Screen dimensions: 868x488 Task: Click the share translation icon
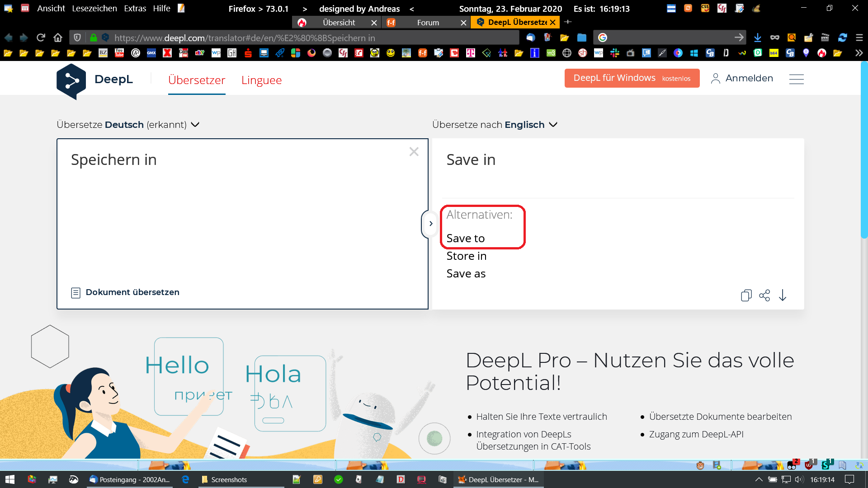coord(764,296)
